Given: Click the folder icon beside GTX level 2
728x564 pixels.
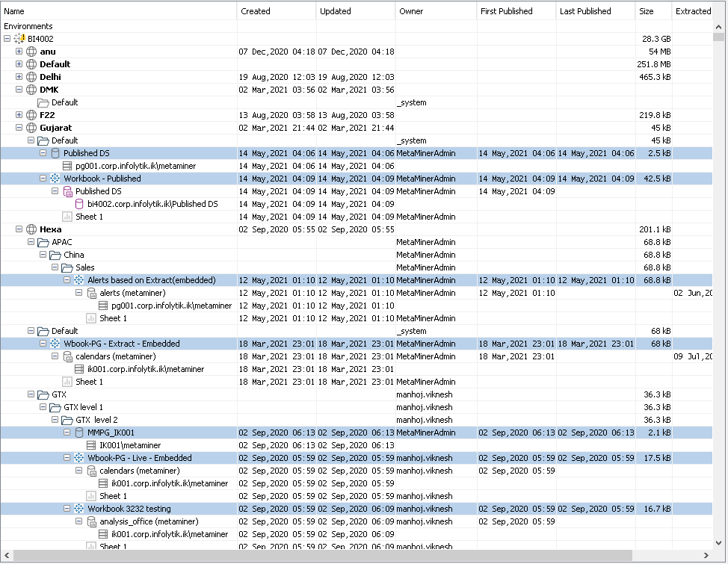Looking at the screenshot, I should (x=68, y=420).
